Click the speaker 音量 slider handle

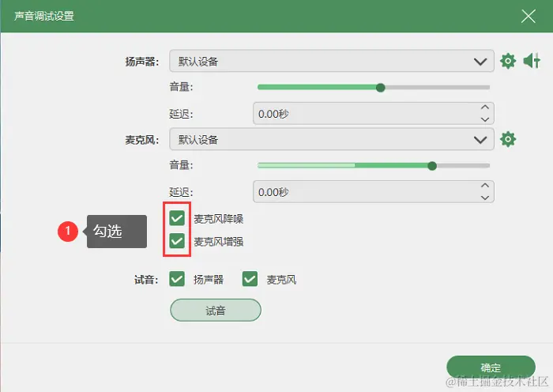click(x=380, y=88)
